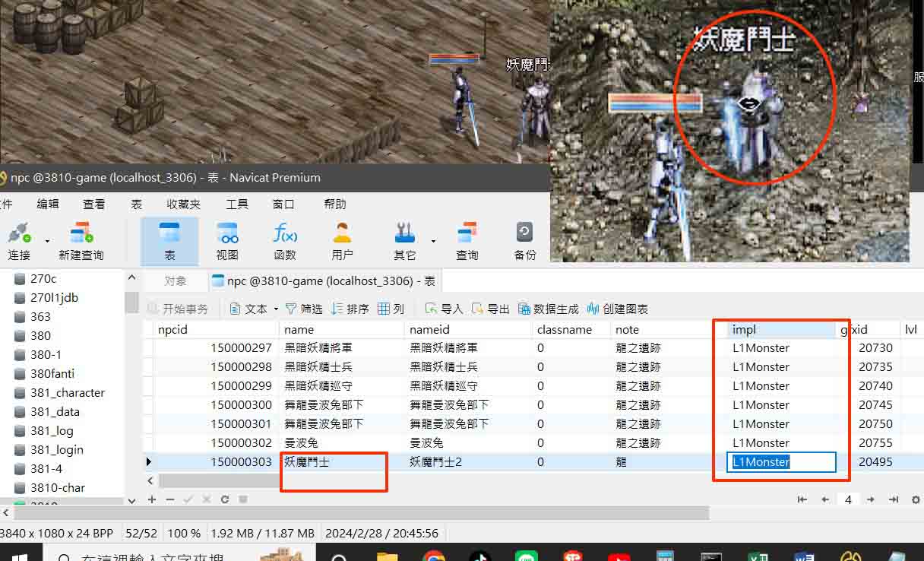Select the npc @3810-game table tab
Viewport: 924px width, 561px height.
click(x=324, y=280)
